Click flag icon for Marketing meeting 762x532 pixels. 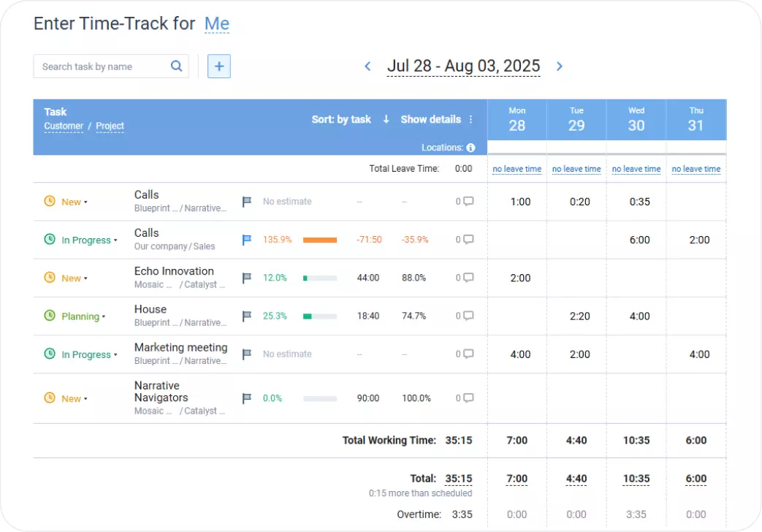247,354
